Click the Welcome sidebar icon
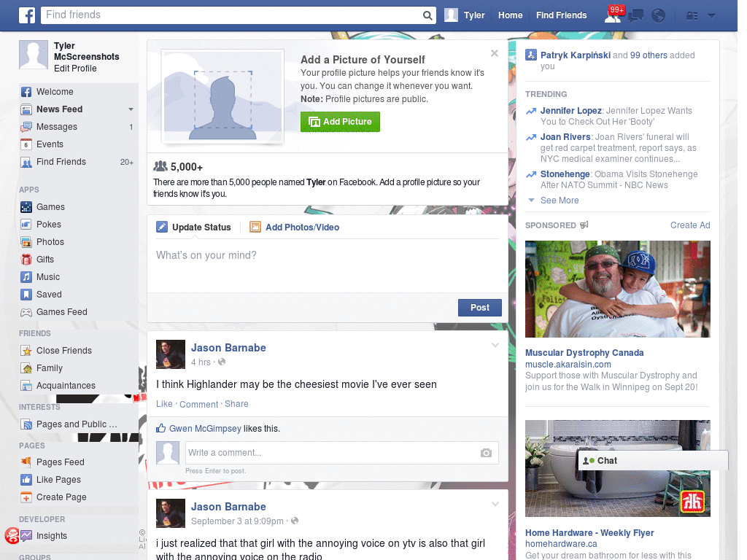Image resolution: width=747 pixels, height=560 pixels. (26, 92)
